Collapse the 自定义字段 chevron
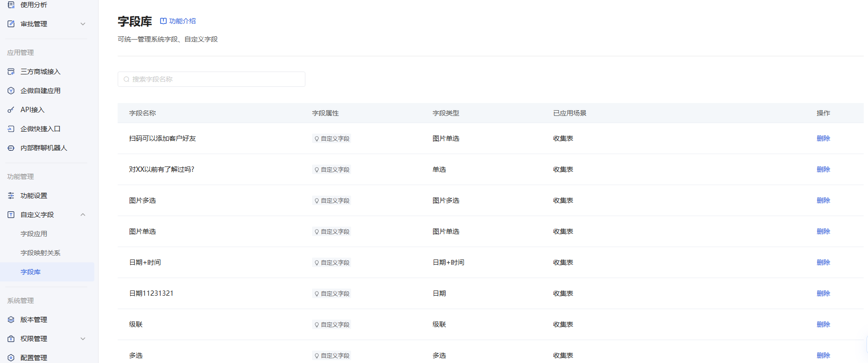The width and height of the screenshot is (868, 363). 83,215
